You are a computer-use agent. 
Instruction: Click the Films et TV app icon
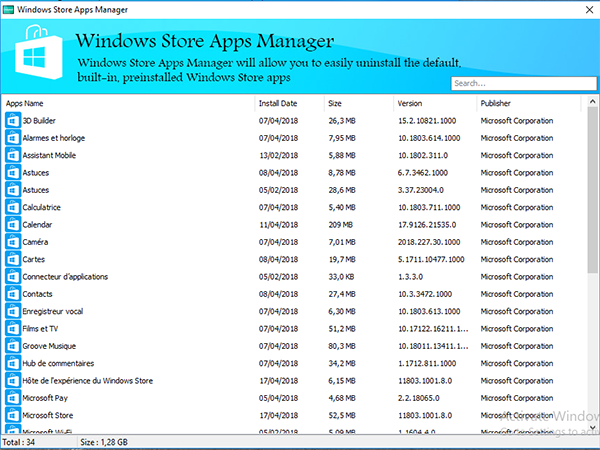(x=13, y=329)
